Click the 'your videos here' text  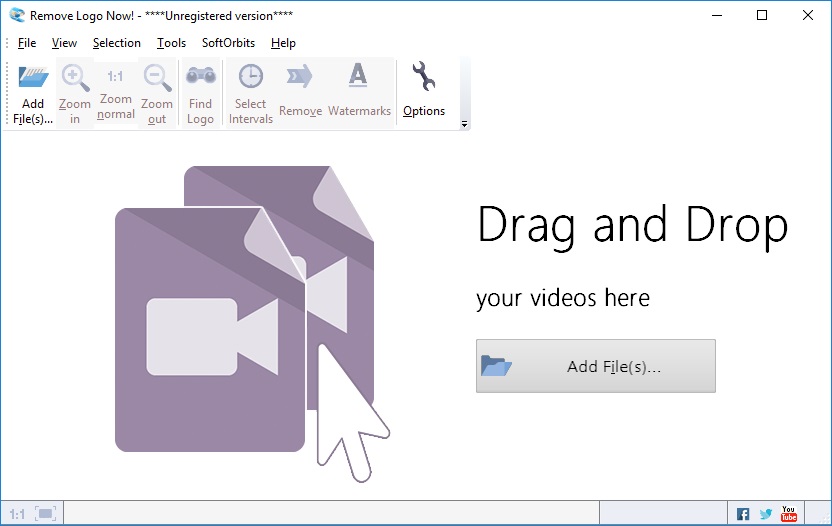(563, 298)
